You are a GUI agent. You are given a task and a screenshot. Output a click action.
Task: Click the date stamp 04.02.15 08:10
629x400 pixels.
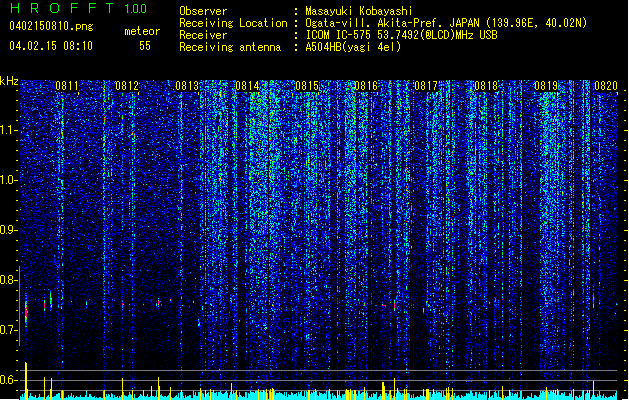click(51, 46)
